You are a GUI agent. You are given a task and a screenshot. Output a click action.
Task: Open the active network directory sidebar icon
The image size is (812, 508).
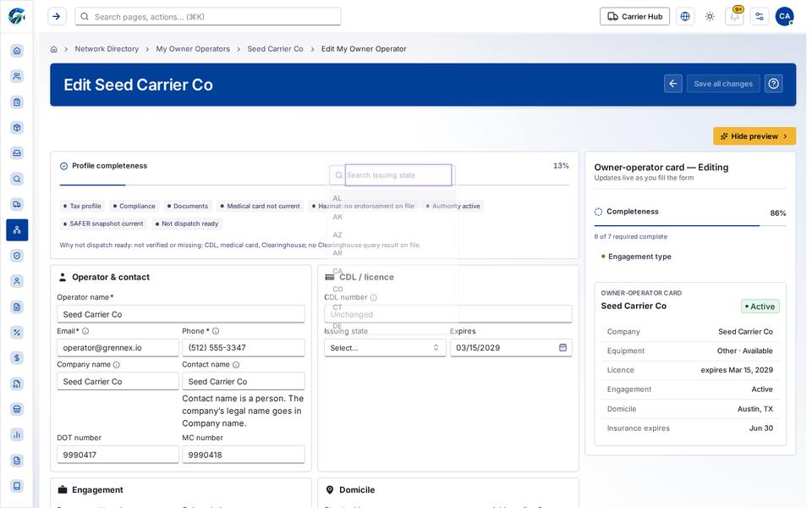[17, 229]
